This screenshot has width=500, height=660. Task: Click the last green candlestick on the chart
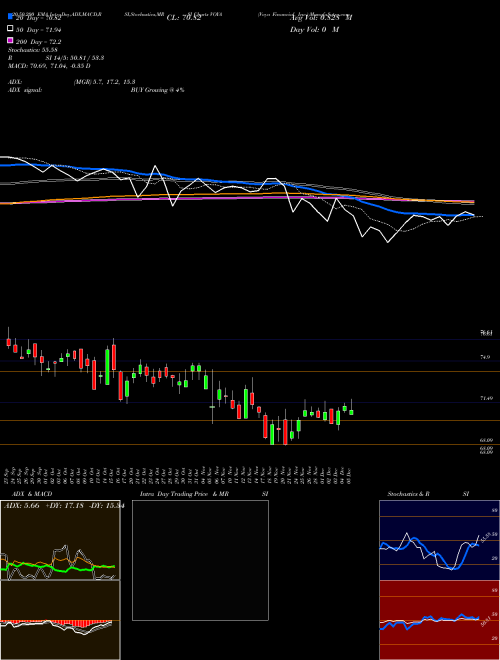pos(351,412)
